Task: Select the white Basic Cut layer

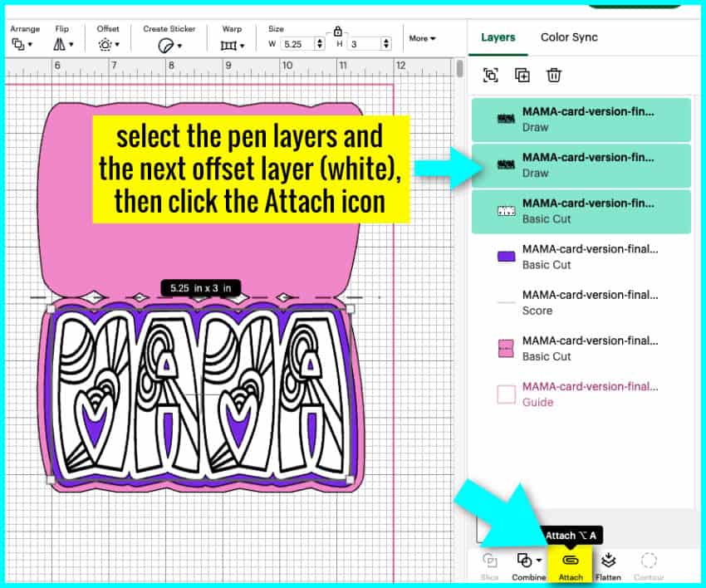Action: 581,211
